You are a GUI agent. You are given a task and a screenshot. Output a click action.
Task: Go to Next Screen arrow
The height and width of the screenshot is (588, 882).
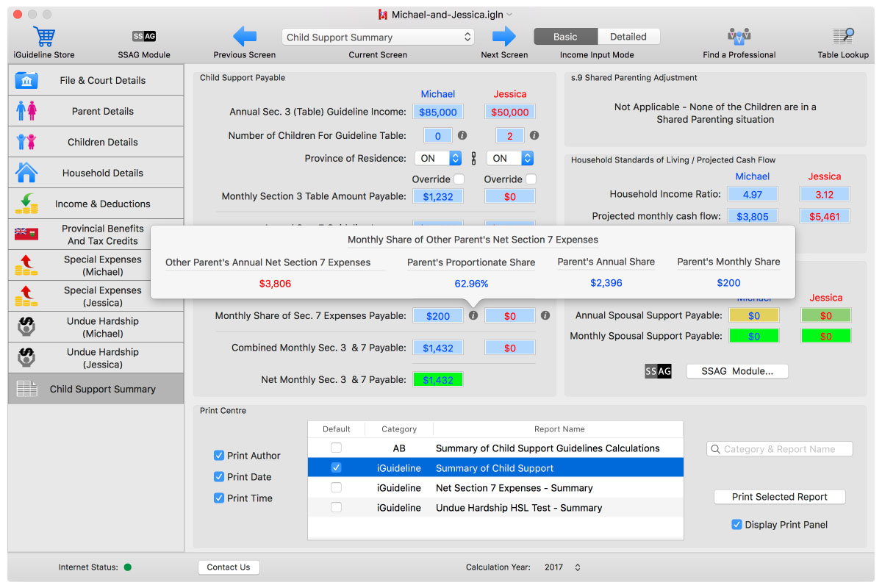tap(504, 36)
